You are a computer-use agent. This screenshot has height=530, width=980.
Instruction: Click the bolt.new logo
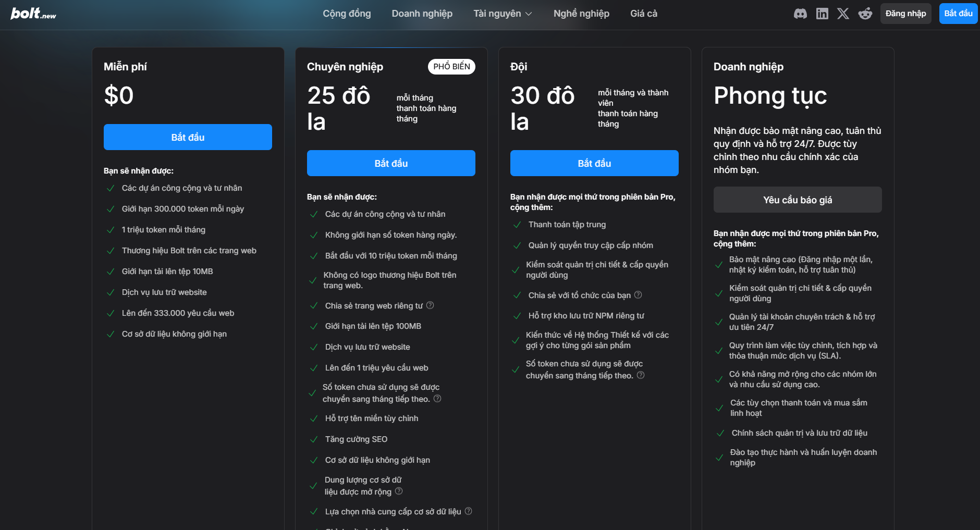(33, 14)
